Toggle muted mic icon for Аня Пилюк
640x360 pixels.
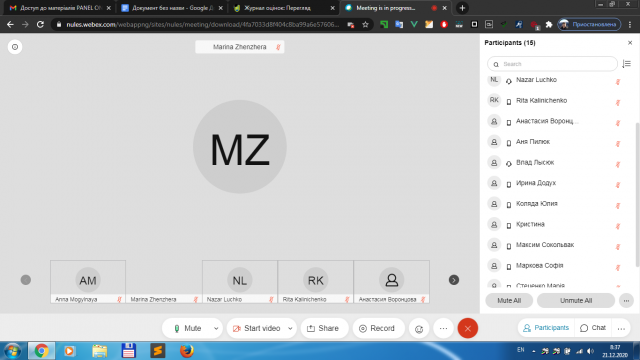coord(618,144)
